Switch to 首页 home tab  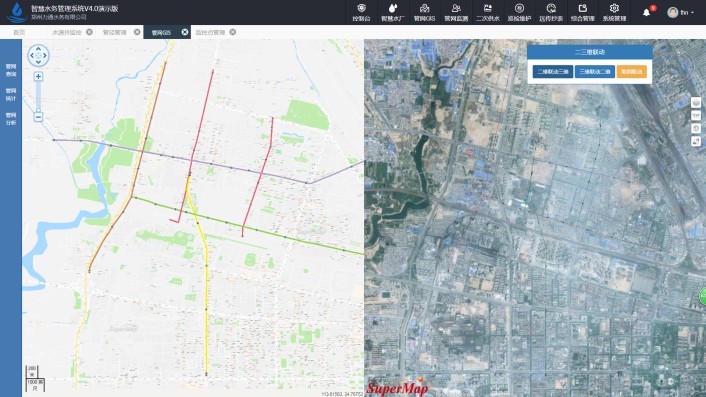click(x=19, y=32)
